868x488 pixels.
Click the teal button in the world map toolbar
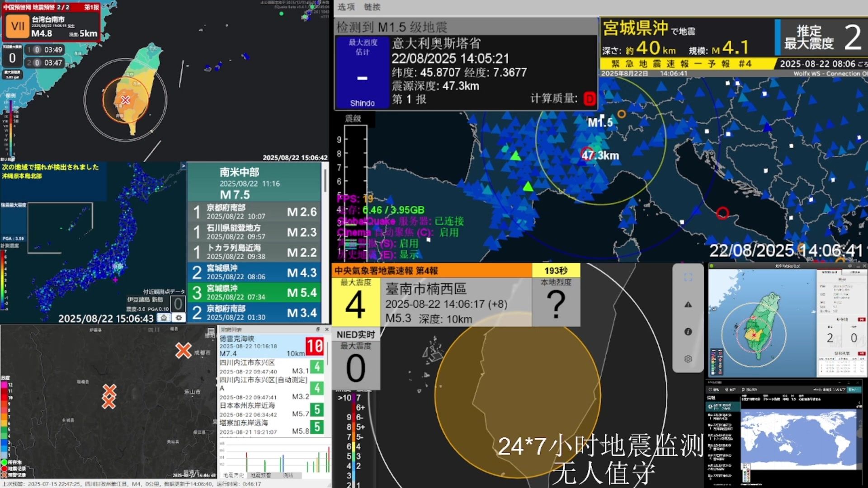pyautogui.click(x=854, y=389)
